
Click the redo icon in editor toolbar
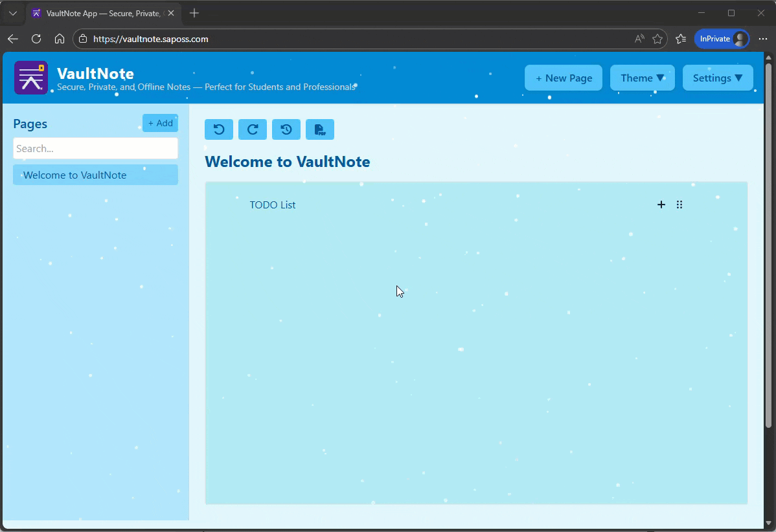pyautogui.click(x=253, y=129)
